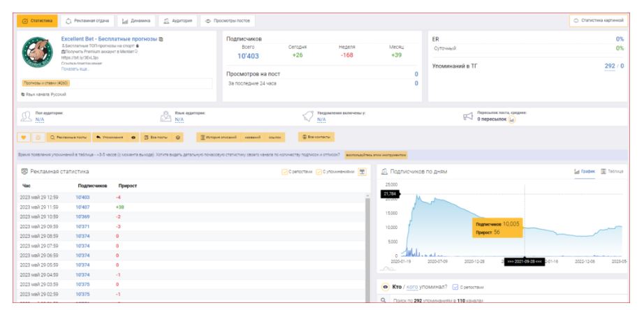This screenshot has height=310, width=644.
Task: Toggle the С упоминаниями checkbox
Action: click(319, 172)
